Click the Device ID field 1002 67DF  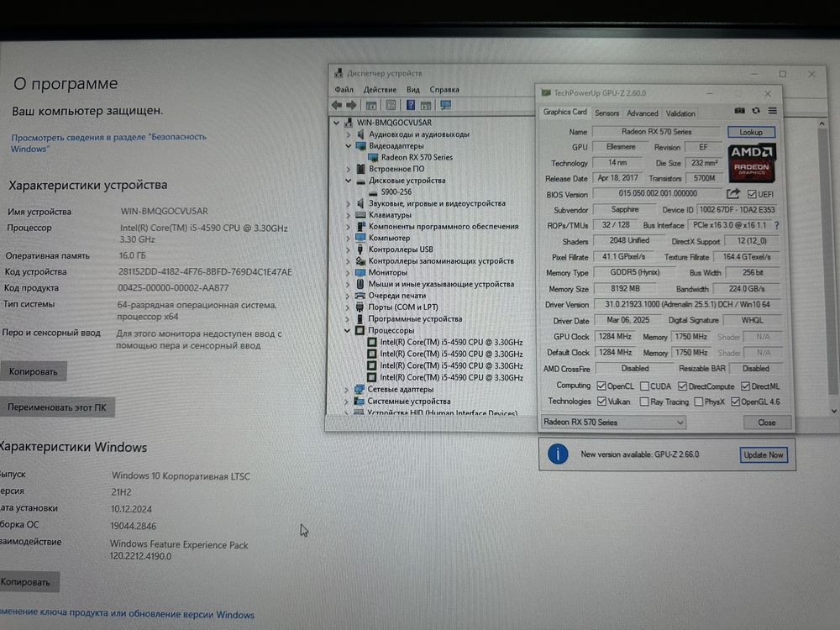pyautogui.click(x=738, y=209)
